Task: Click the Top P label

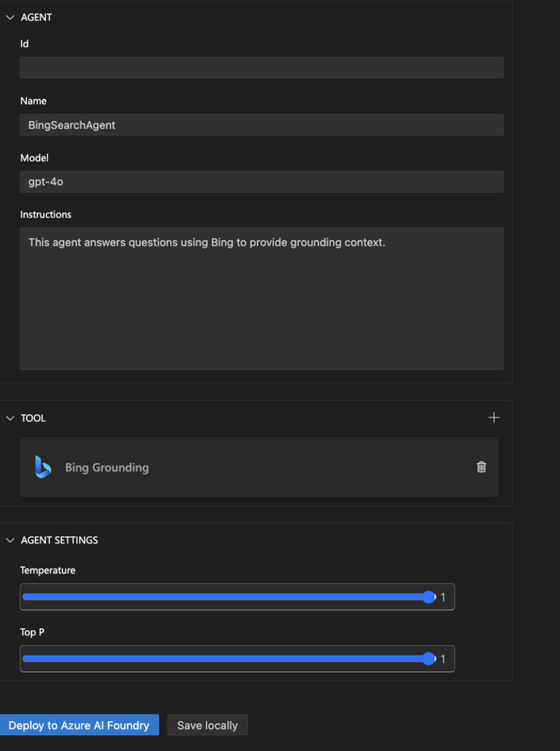Action: click(32, 632)
